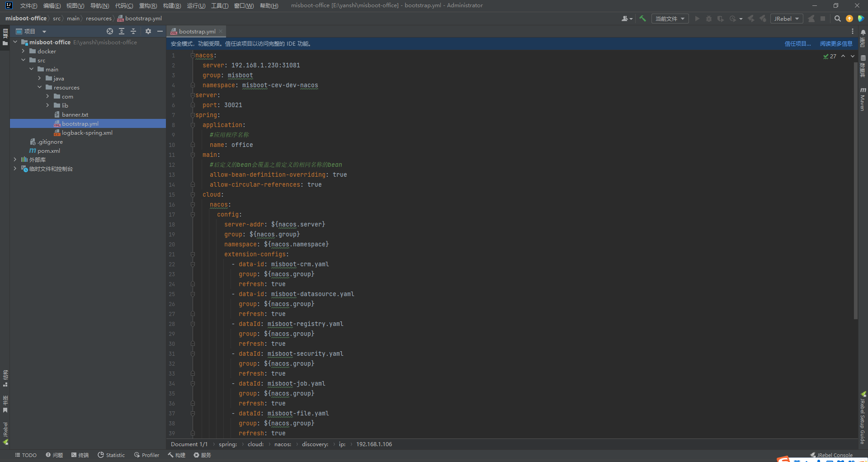Click the colorful code assistant icon top right
This screenshot has width=868, height=462.
pyautogui.click(x=861, y=19)
